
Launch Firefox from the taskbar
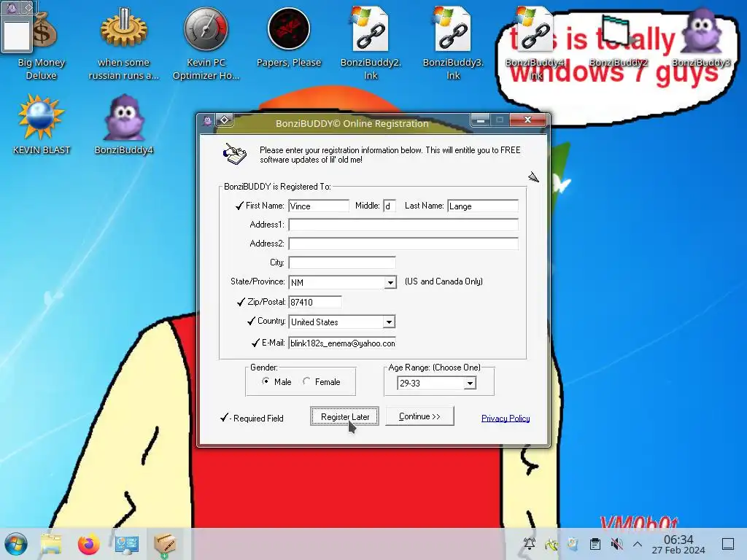click(x=88, y=544)
